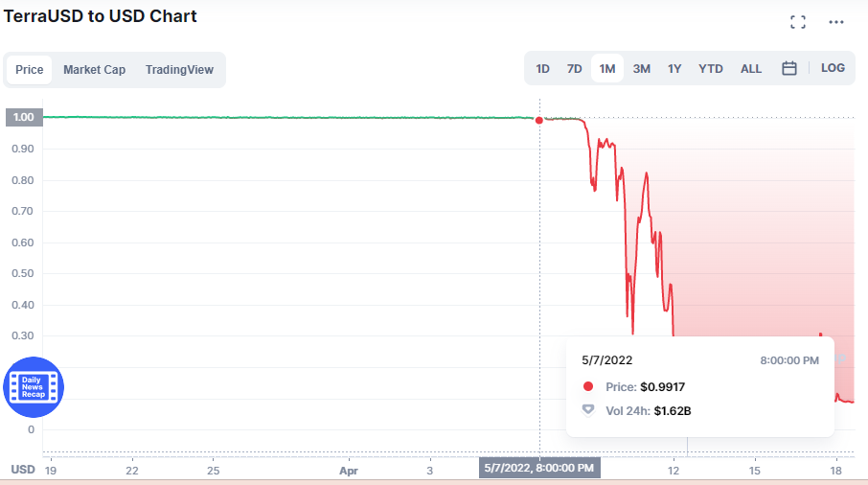Switch to the TradingView tab
The height and width of the screenshot is (485, 868).
pyautogui.click(x=179, y=70)
